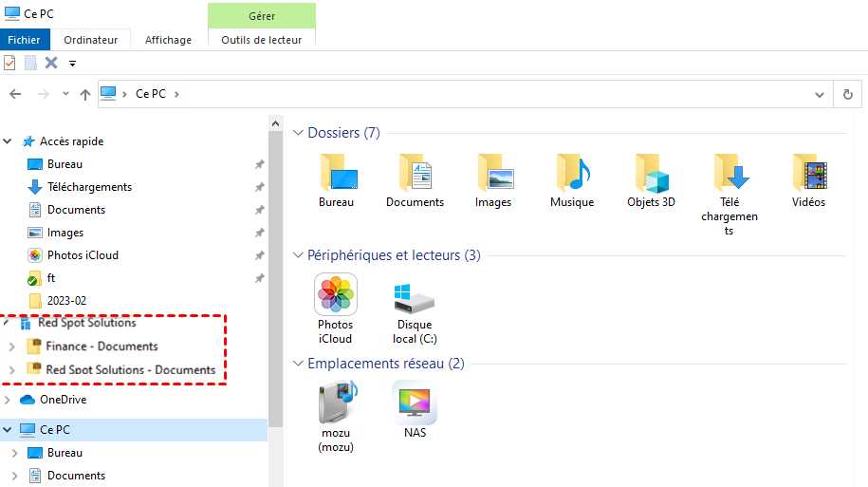Open the Images folder icon in Dossiers

[493, 180]
